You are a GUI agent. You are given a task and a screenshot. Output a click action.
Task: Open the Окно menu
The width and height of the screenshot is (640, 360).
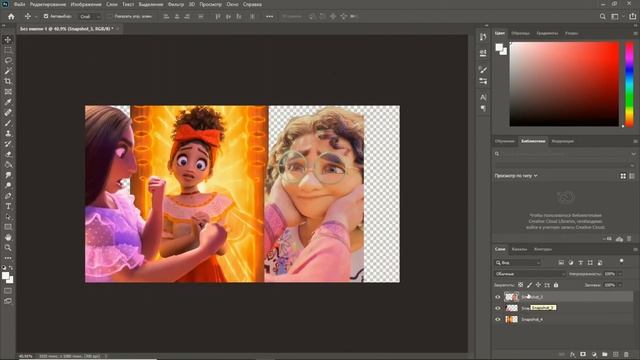[232, 4]
